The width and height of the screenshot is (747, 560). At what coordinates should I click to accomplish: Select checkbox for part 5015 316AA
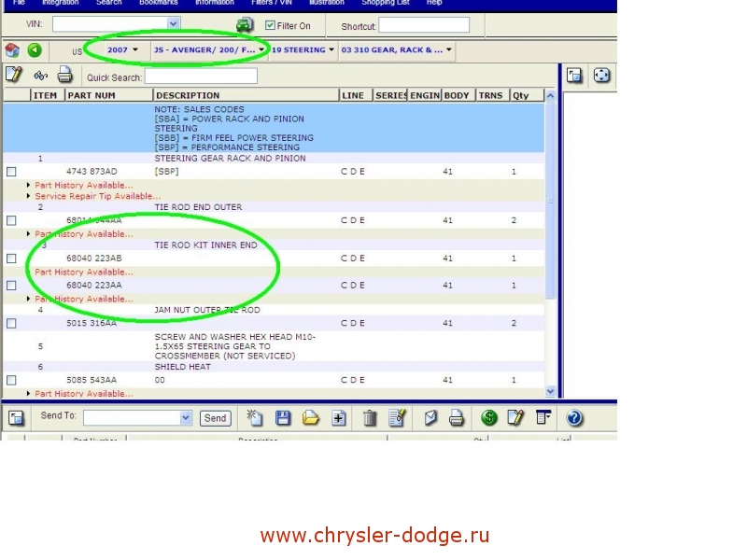click(x=11, y=324)
